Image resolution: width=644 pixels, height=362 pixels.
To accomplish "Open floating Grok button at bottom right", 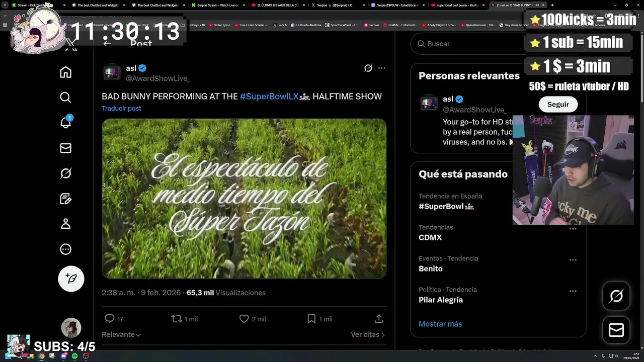I will point(616,296).
